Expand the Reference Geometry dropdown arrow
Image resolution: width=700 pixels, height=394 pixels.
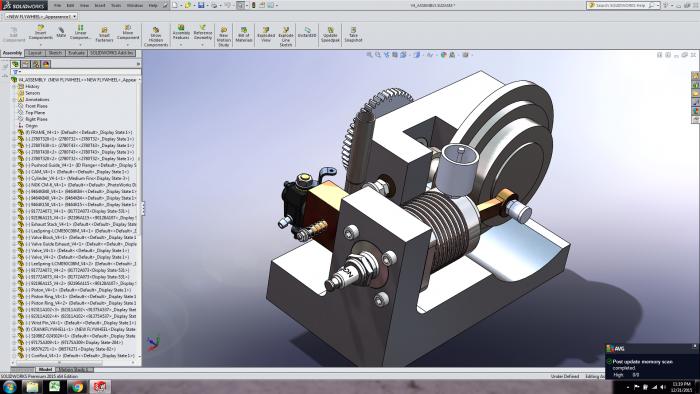[x=203, y=44]
